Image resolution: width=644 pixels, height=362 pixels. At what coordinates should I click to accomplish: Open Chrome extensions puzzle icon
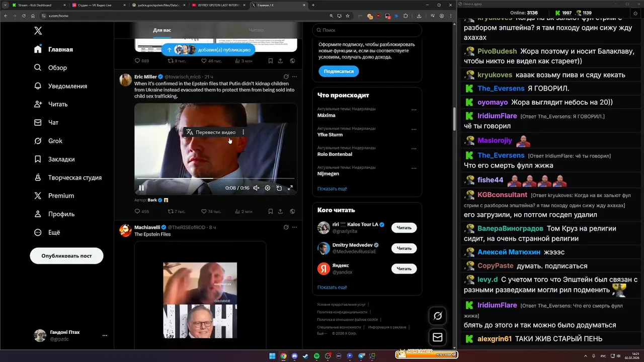coord(405,16)
